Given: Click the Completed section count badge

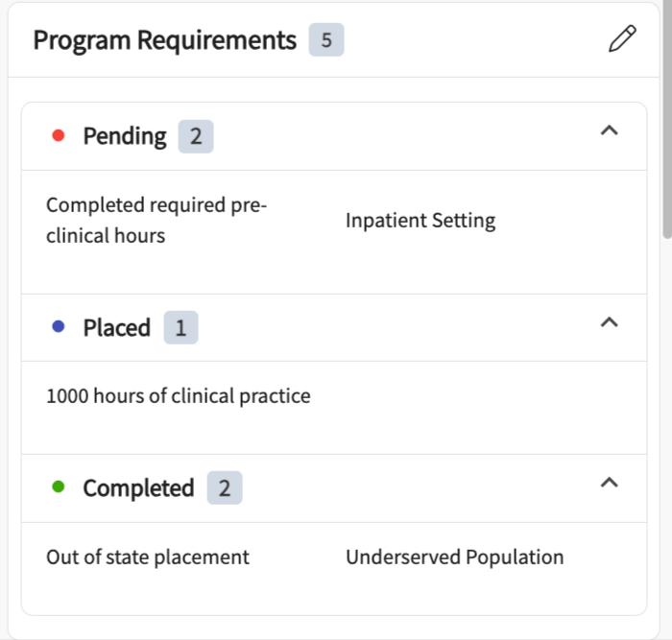Looking at the screenshot, I should pyautogui.click(x=224, y=488).
